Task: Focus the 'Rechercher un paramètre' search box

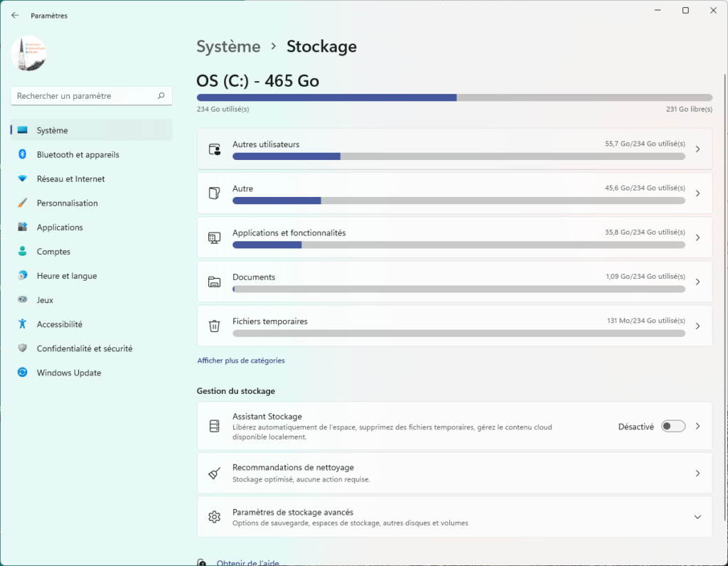Action: (92, 96)
